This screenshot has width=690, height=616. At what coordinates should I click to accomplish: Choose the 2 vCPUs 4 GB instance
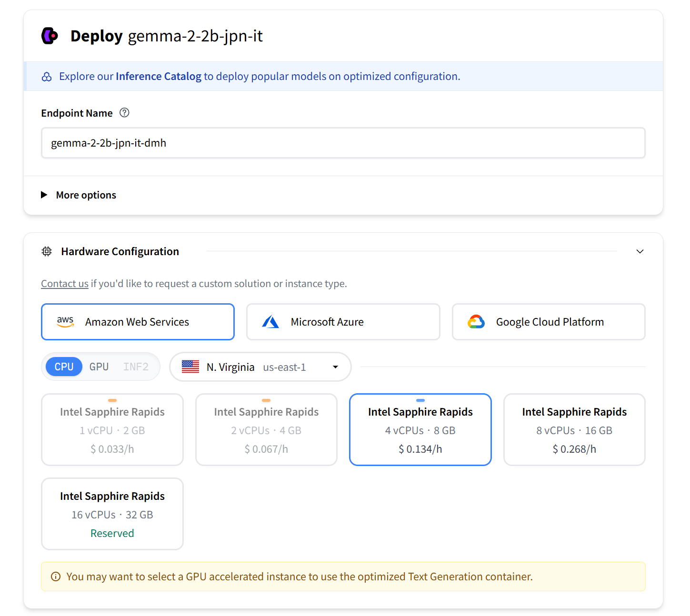point(266,429)
